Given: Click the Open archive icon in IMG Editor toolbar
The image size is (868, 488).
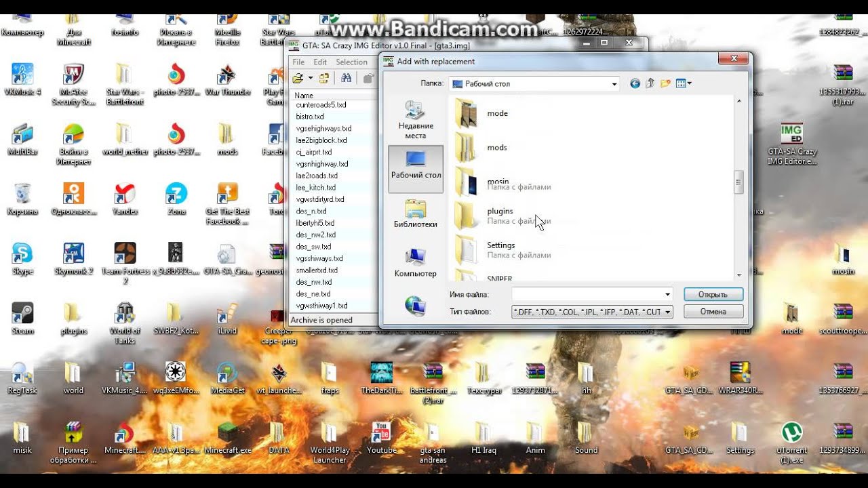Looking at the screenshot, I should point(298,79).
